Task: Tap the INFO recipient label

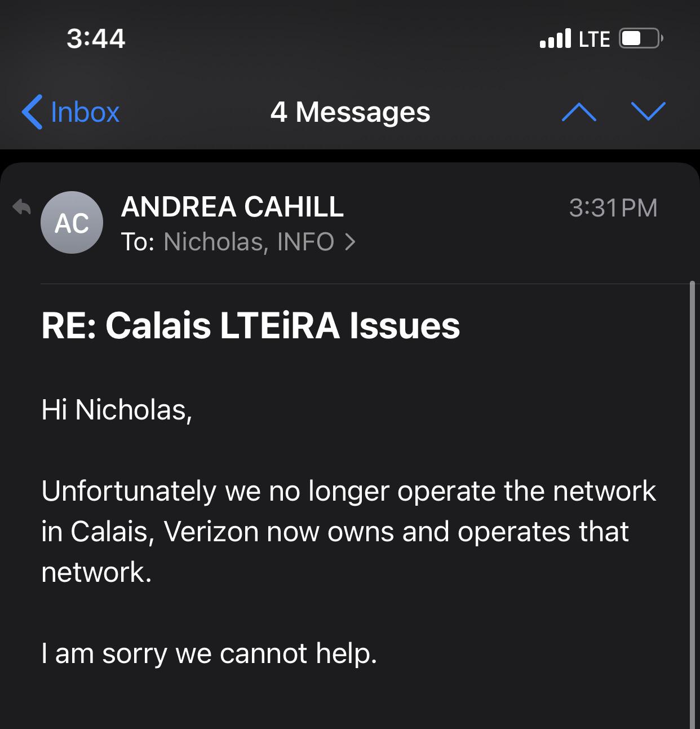Action: (x=306, y=241)
